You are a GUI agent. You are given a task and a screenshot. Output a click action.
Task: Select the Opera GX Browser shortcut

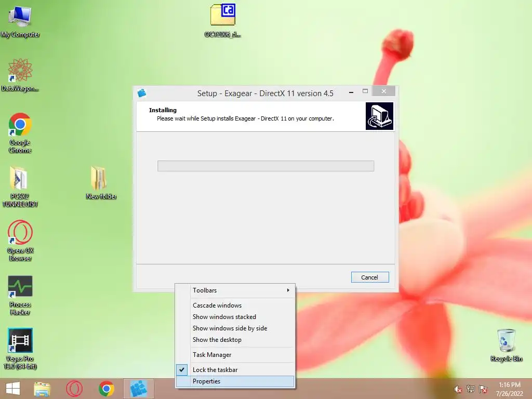(20, 240)
